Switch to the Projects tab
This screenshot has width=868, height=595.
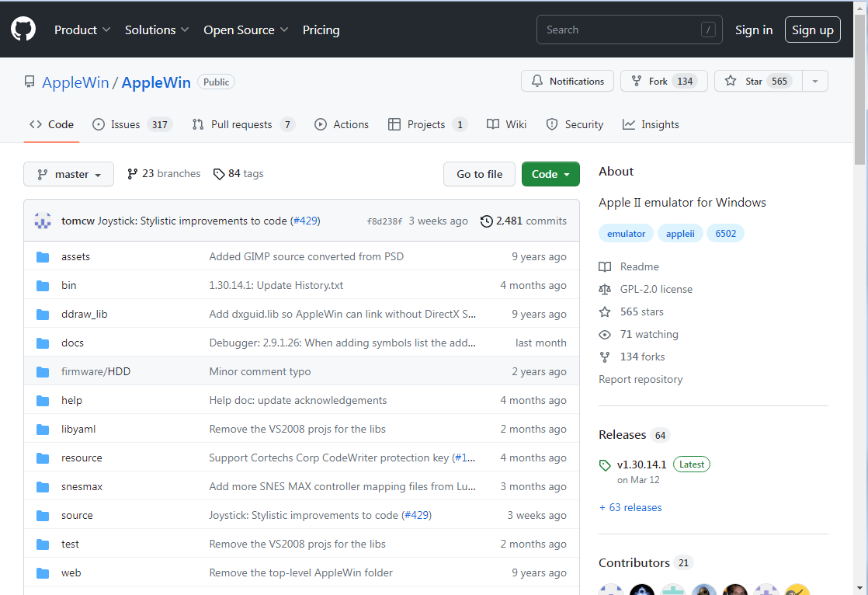coord(427,124)
